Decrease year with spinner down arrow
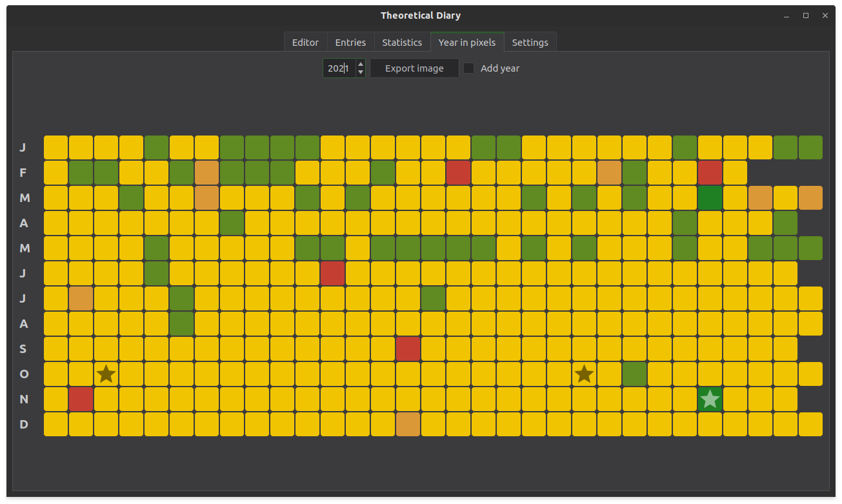This screenshot has height=504, width=842. (361, 72)
